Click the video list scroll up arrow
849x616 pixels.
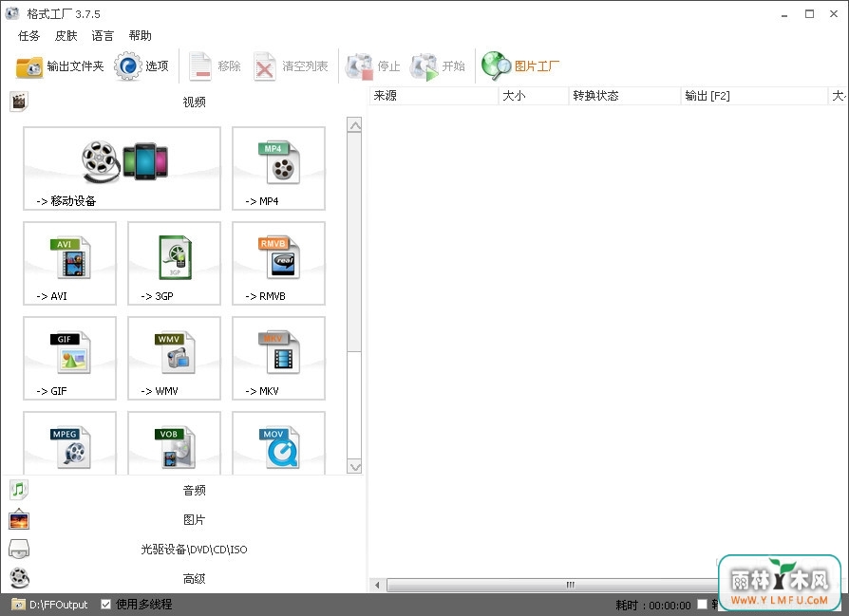pos(354,125)
